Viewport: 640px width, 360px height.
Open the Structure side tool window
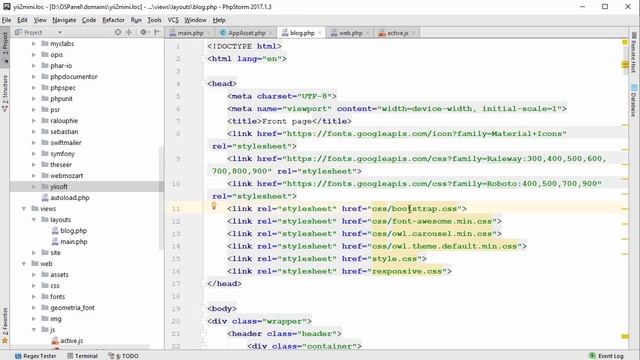(5, 93)
